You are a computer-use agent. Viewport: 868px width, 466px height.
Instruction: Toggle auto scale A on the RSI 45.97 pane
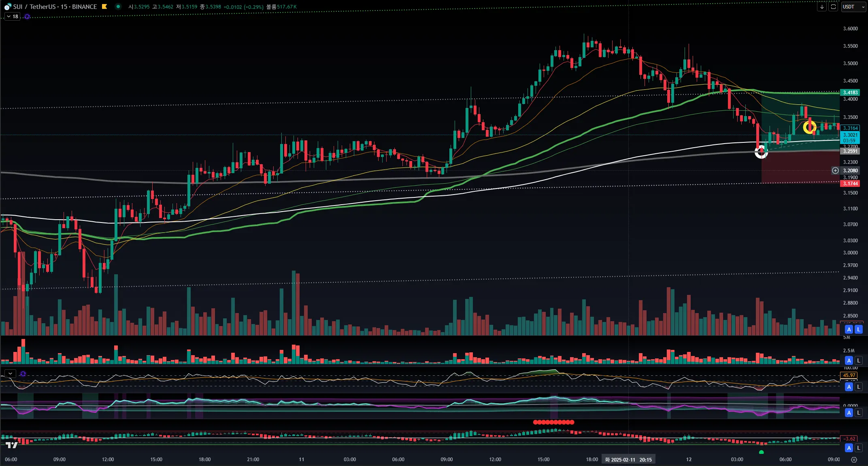(849, 387)
